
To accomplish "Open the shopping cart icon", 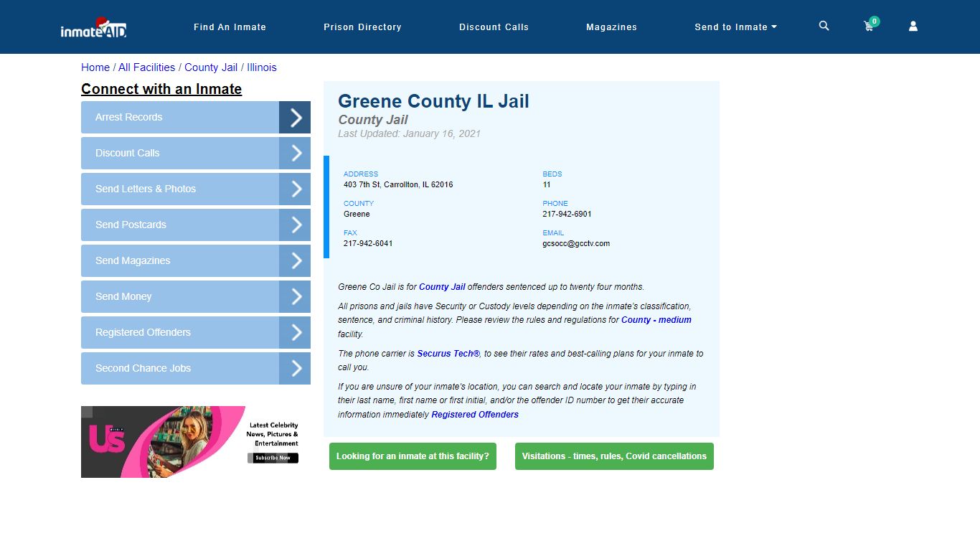I will pos(870,25).
